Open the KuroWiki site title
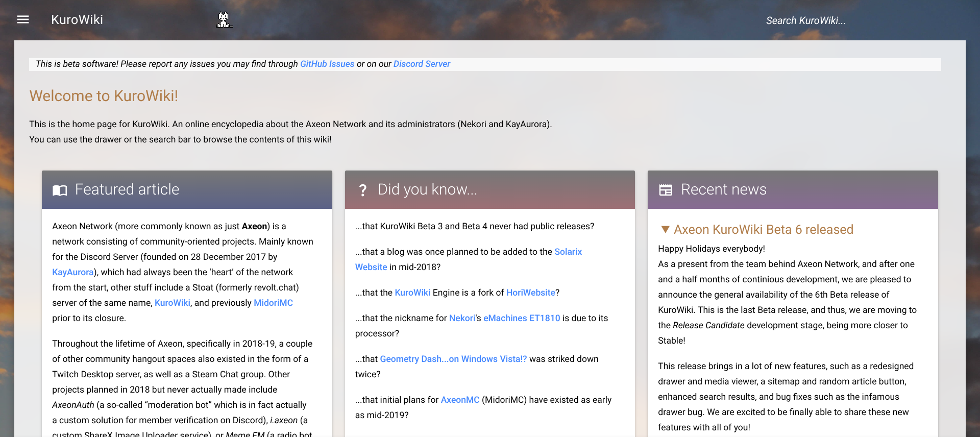Viewport: 980px width, 437px height. (x=77, y=19)
